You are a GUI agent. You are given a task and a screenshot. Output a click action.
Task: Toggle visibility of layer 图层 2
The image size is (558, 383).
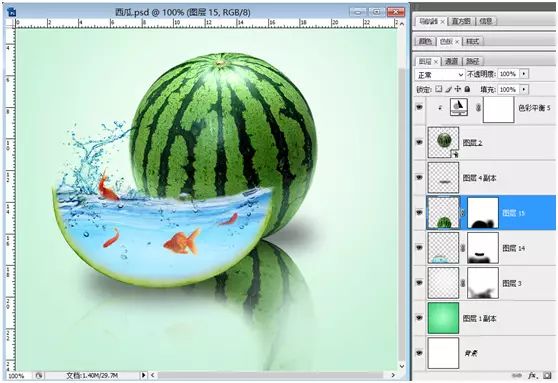point(420,142)
